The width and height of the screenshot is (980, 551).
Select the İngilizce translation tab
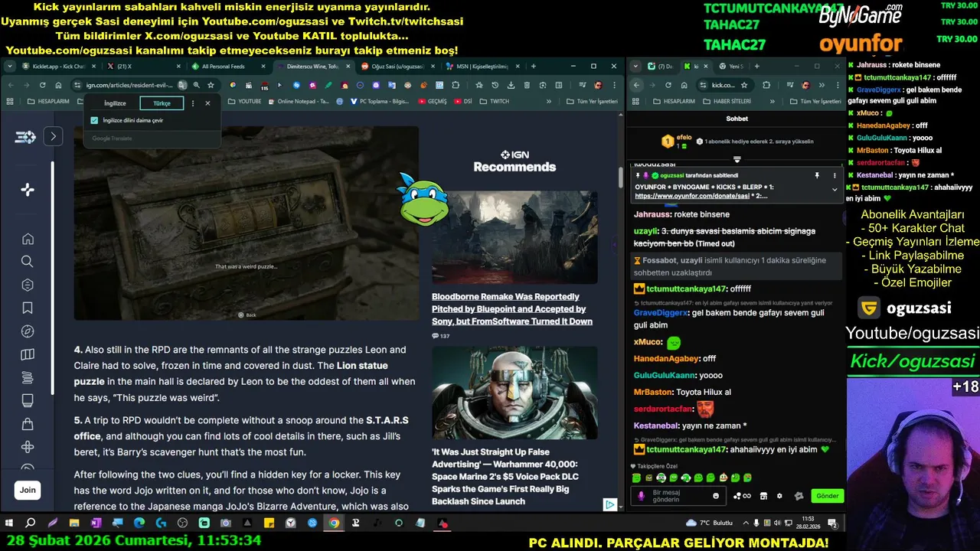[x=115, y=103]
